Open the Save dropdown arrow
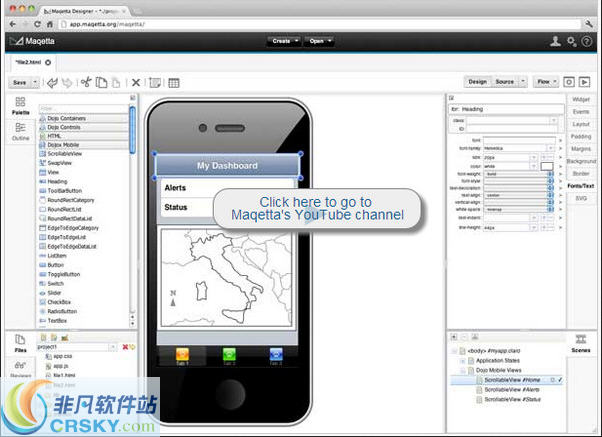Image resolution: width=602 pixels, height=437 pixels. point(35,82)
